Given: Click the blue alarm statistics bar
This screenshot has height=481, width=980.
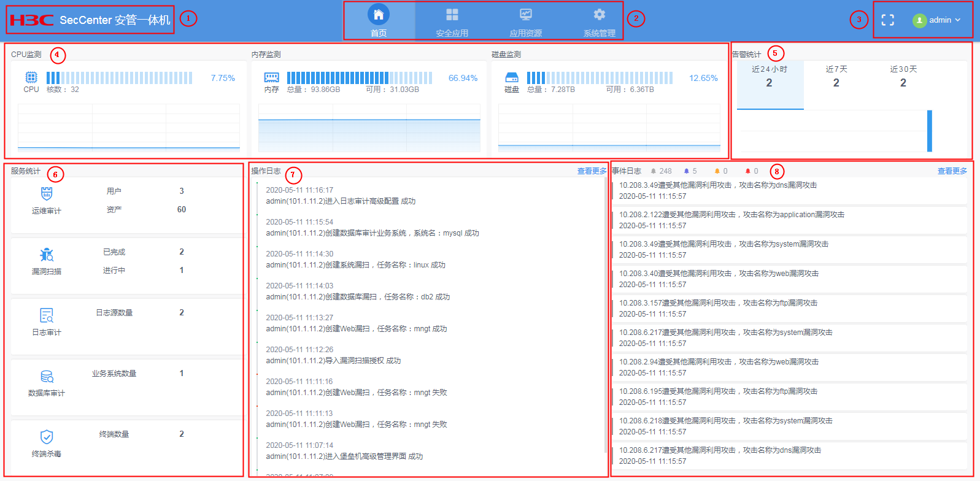Looking at the screenshot, I should [x=930, y=131].
